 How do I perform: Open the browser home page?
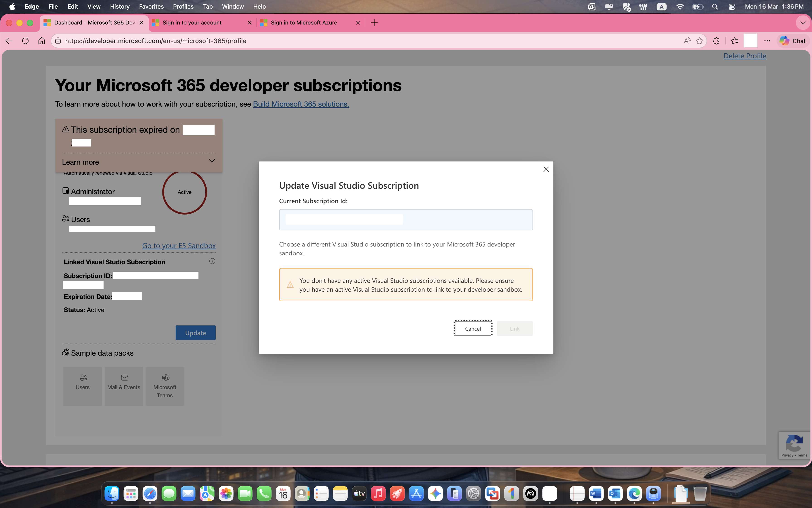42,41
